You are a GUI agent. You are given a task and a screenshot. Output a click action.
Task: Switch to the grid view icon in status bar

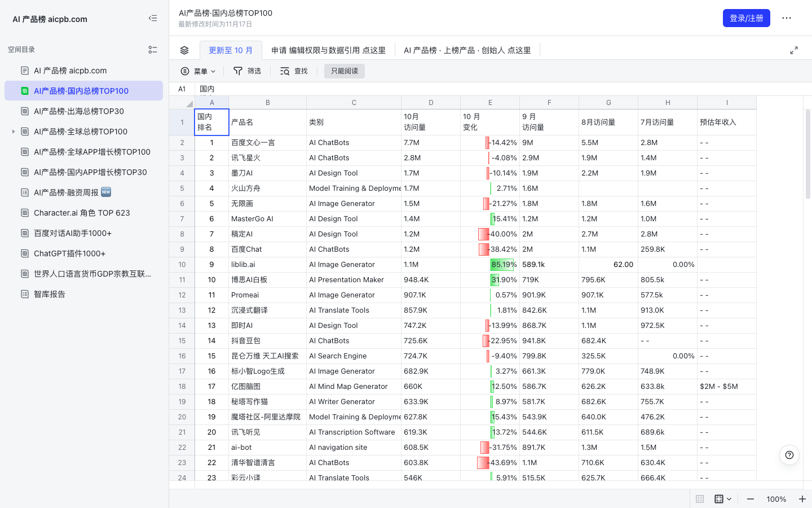tap(700, 499)
